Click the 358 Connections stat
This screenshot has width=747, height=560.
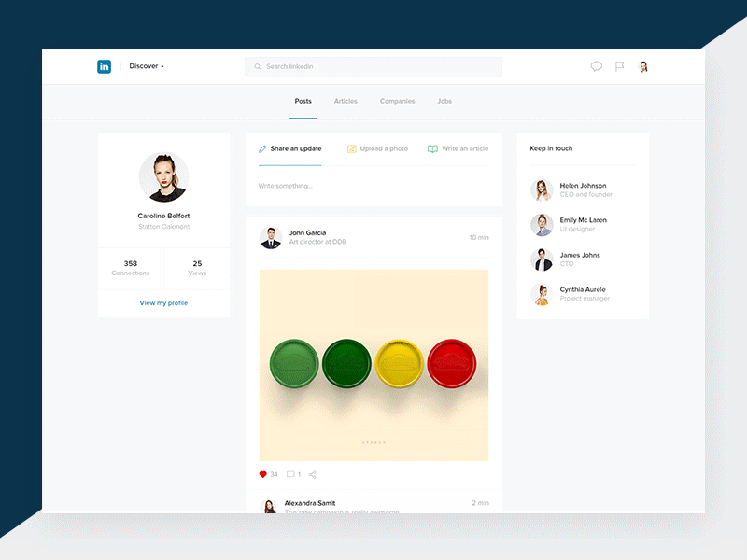[131, 268]
